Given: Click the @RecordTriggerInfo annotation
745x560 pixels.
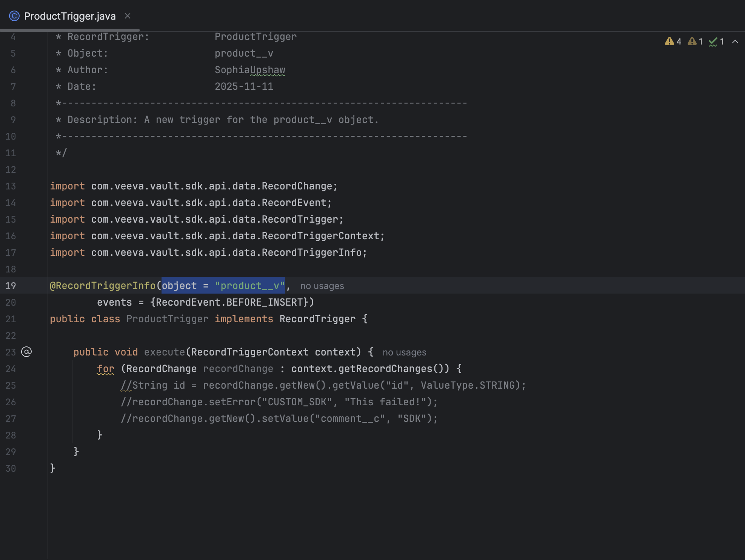Looking at the screenshot, I should pyautogui.click(x=103, y=286).
